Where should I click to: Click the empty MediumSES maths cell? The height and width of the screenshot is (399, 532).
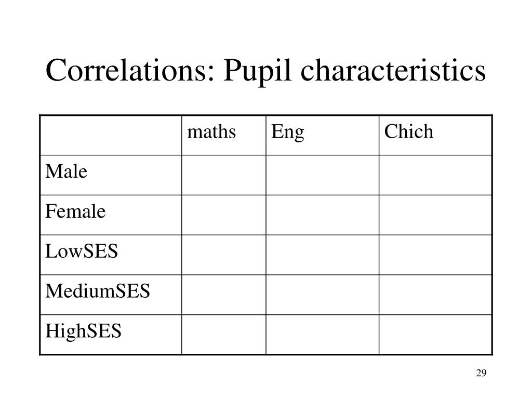tap(223, 295)
